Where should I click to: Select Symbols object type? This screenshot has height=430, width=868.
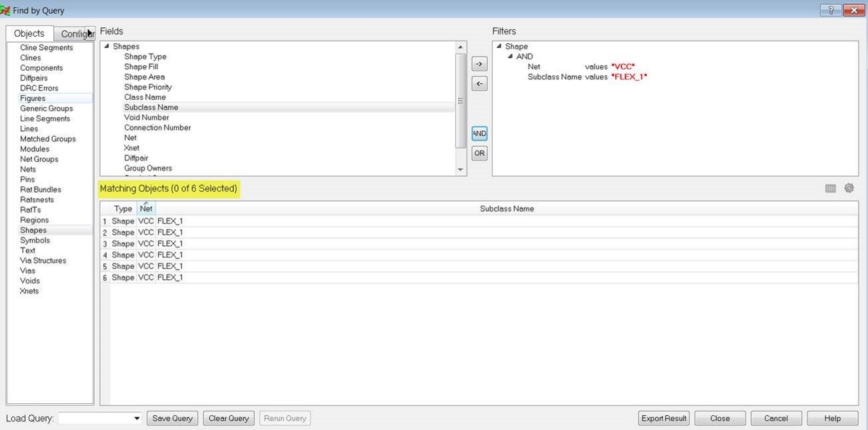[x=35, y=240]
